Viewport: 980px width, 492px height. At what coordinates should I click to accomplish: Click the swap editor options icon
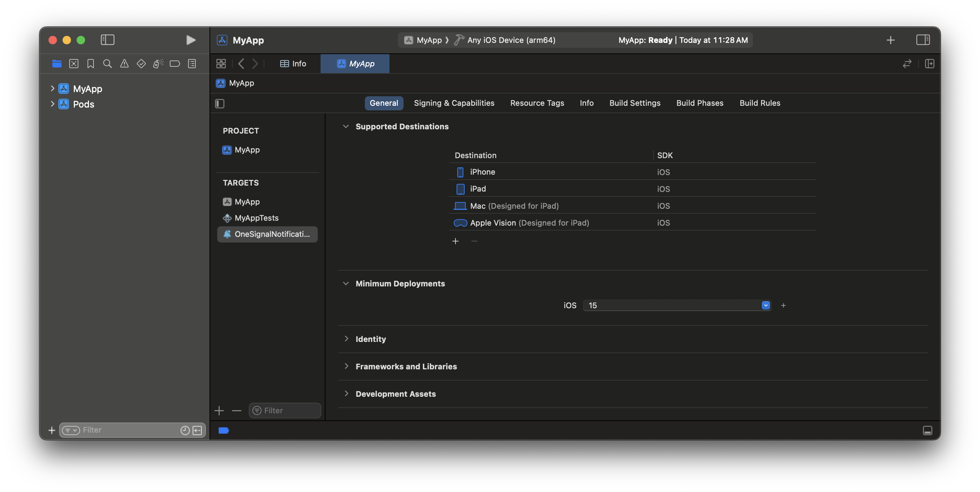point(907,64)
